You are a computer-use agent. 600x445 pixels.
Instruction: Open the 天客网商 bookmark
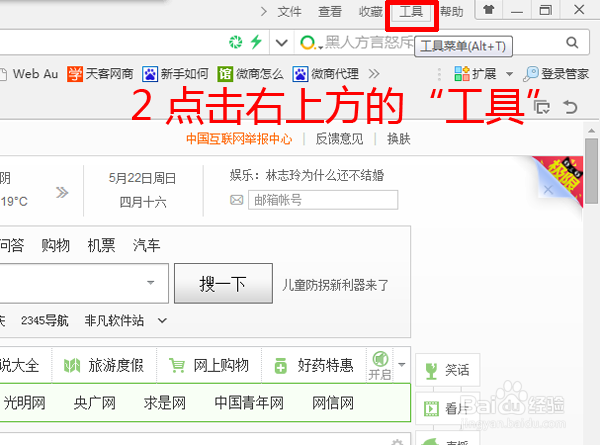(x=100, y=74)
